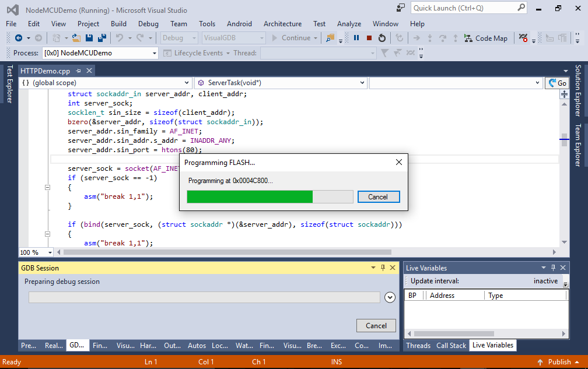Open the Test Explorer side tab
The height and width of the screenshot is (369, 588).
[10, 84]
